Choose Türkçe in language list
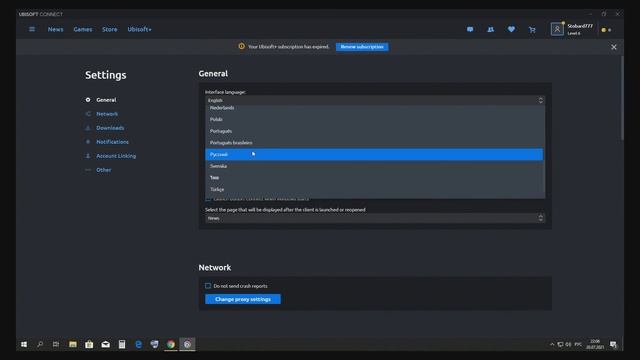This screenshot has width=640, height=360. 374,189
